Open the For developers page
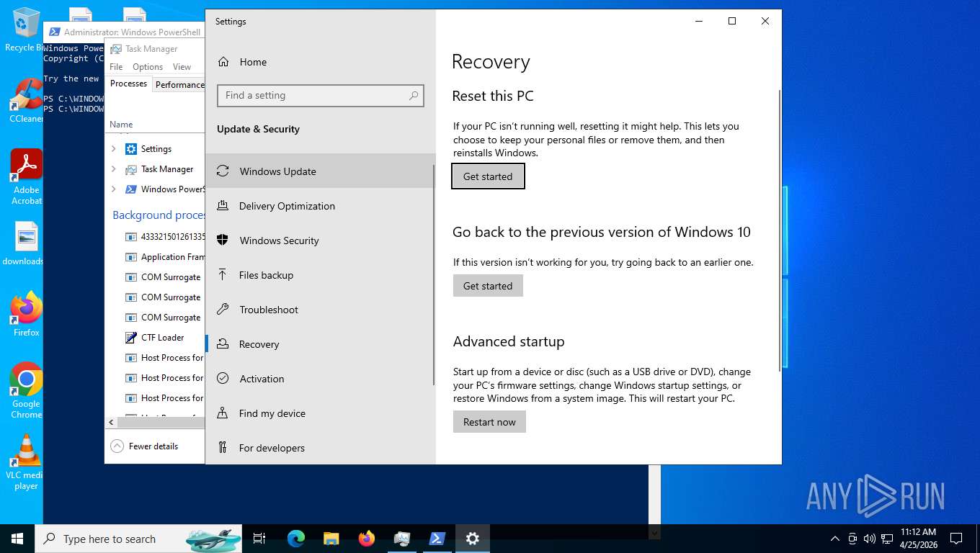980x553 pixels. [x=321, y=448]
